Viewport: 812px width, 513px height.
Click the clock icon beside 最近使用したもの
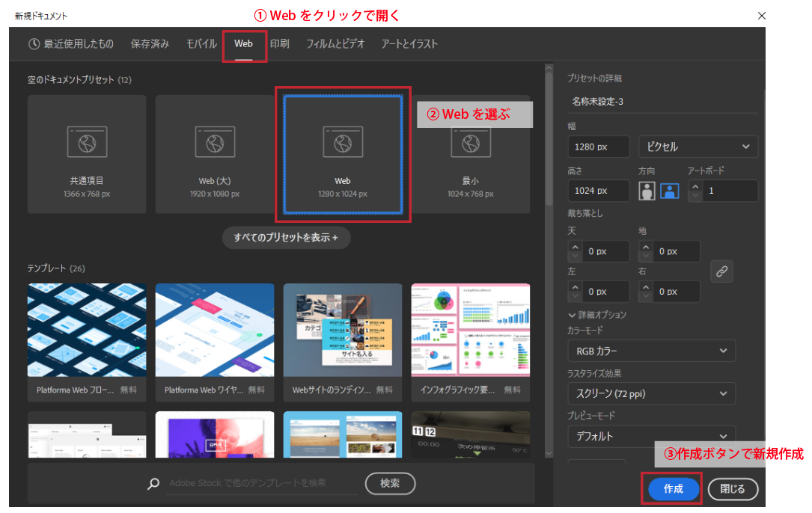pos(34,44)
